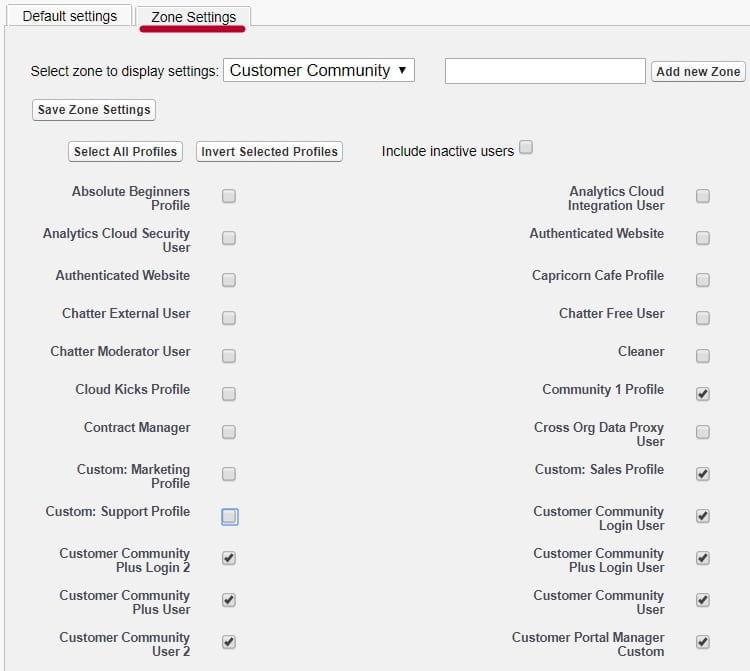Check the Capricorn Cafe Profile checkbox

pos(703,280)
